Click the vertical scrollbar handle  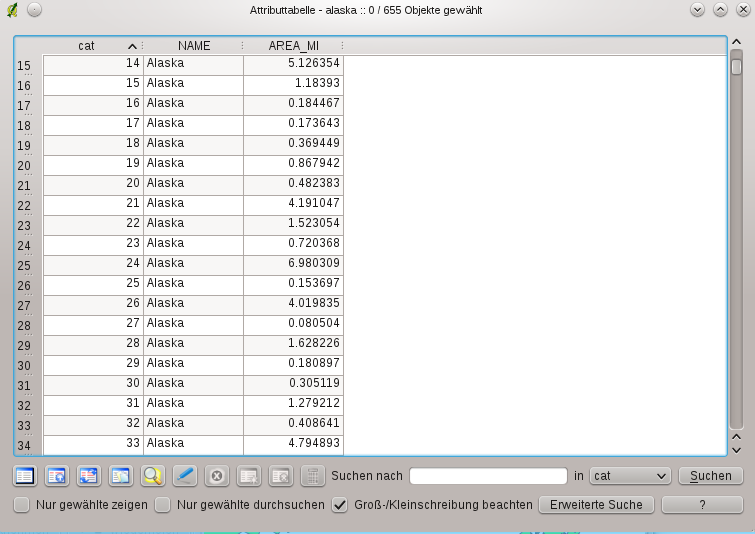[x=736, y=66]
